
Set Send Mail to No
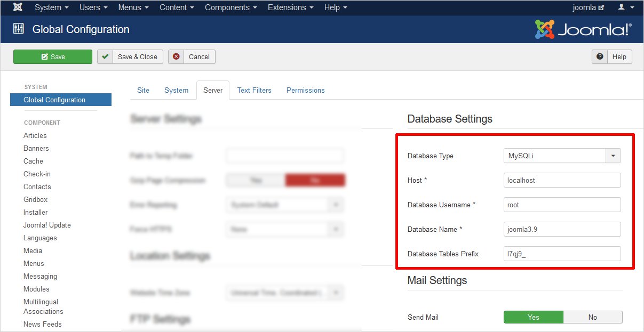click(592, 317)
